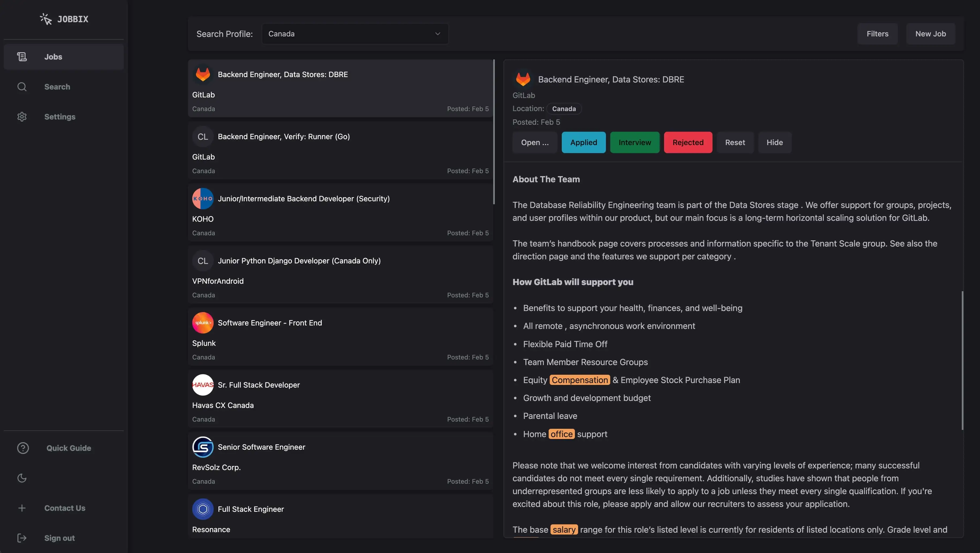The height and width of the screenshot is (553, 980).
Task: Mark job status as Interview
Action: [x=634, y=143]
